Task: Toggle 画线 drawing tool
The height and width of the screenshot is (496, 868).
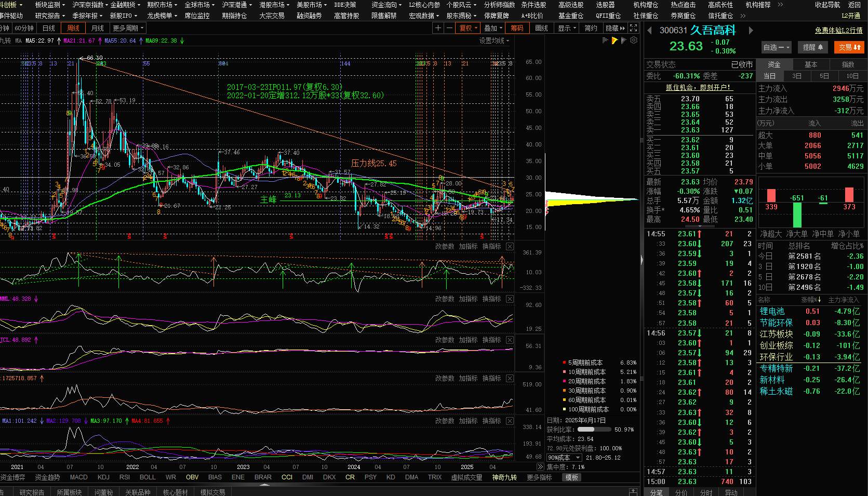Action: point(541,28)
